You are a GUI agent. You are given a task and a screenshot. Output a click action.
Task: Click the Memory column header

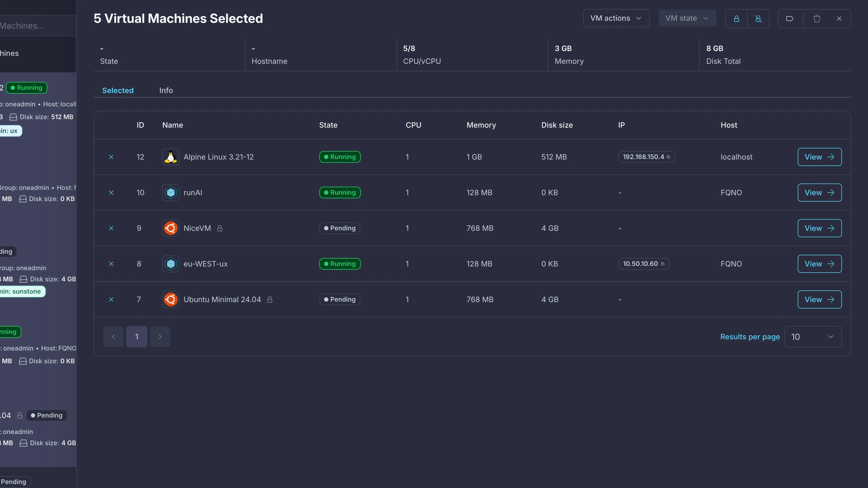[x=481, y=125]
